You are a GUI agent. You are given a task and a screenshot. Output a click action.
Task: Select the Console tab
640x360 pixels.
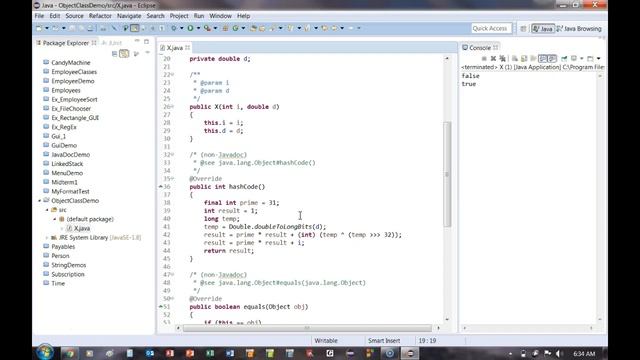(480, 48)
